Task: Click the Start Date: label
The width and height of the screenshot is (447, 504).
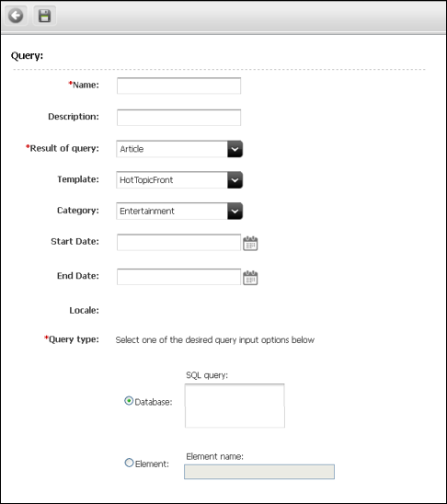Action: [74, 241]
